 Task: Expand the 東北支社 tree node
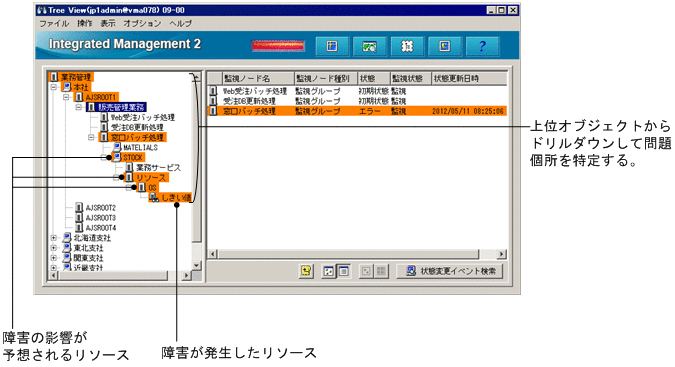54,248
